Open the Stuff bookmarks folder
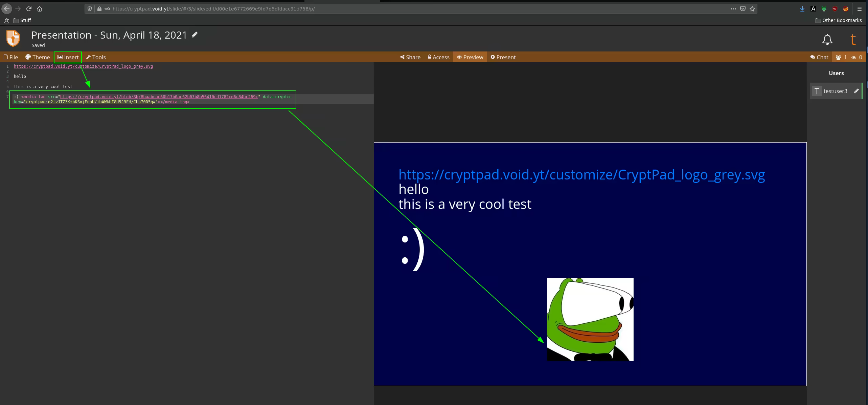Viewport: 868px width, 405px height. pyautogui.click(x=22, y=20)
